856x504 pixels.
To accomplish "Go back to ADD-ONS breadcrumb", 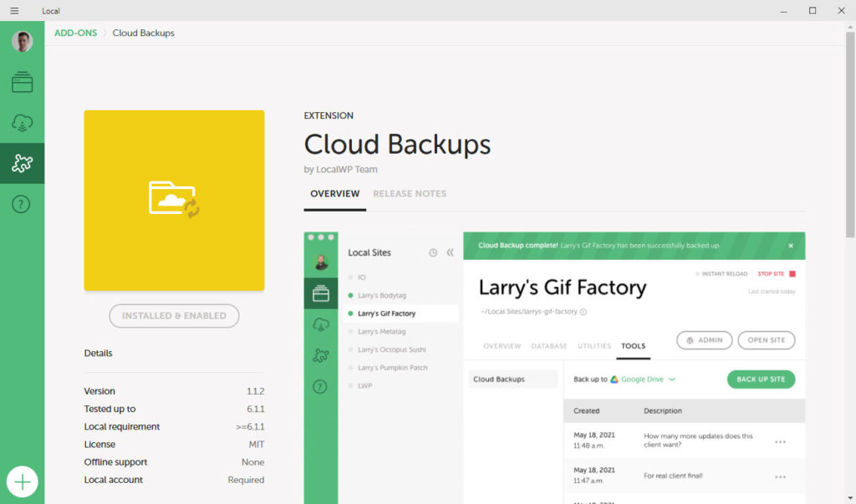I will (x=75, y=33).
